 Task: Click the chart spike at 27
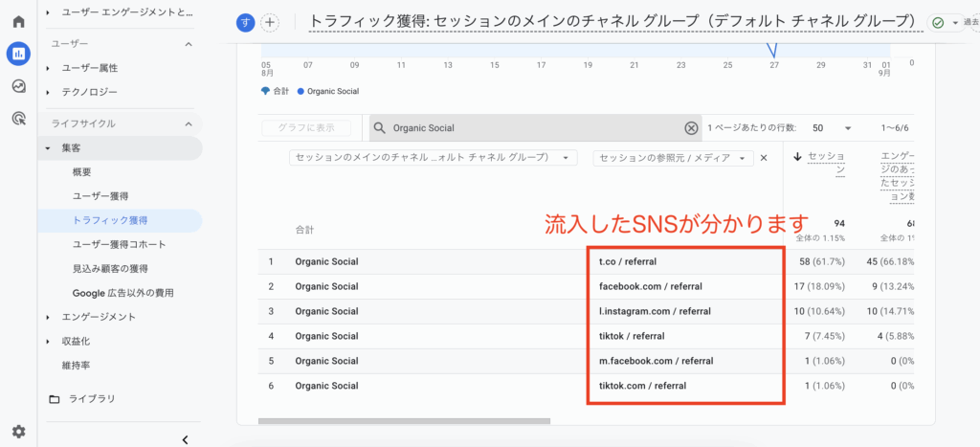point(773,52)
